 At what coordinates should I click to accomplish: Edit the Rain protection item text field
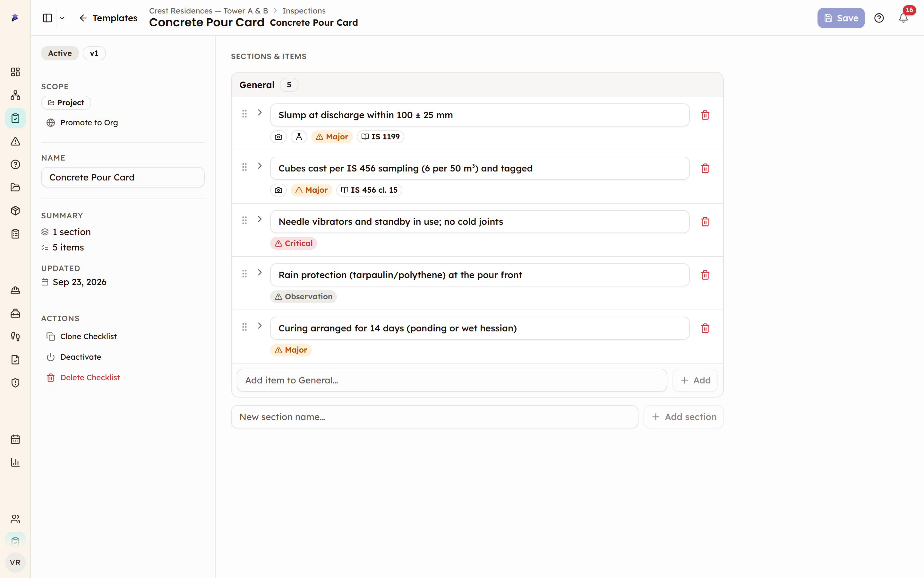[x=480, y=275]
